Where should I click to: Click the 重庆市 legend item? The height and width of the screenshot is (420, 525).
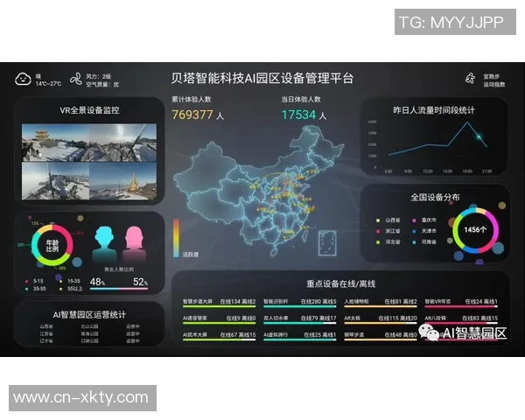(x=424, y=220)
